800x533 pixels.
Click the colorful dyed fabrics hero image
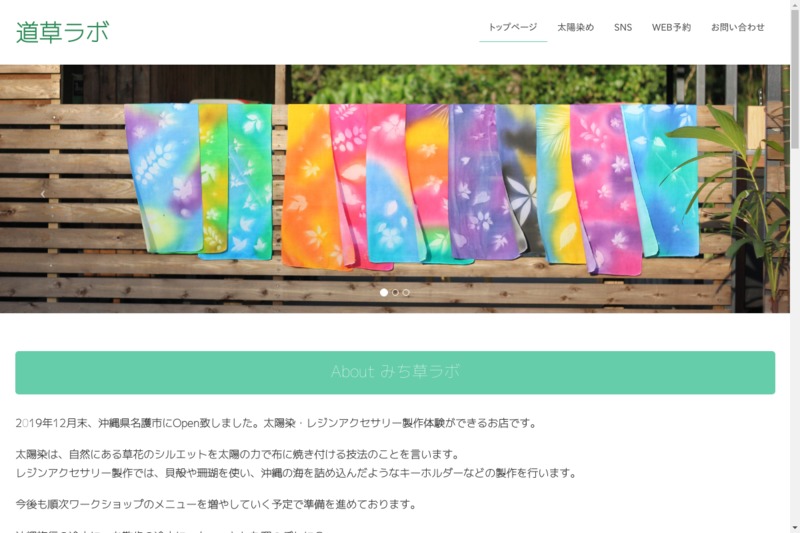point(394,189)
